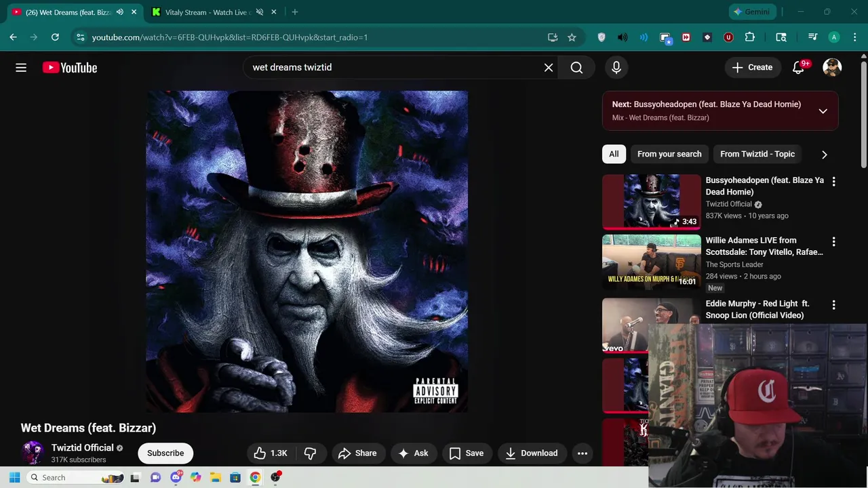Image resolution: width=868 pixels, height=488 pixels.
Task: Mute audio on the Wet Dreams tab
Action: (x=120, y=12)
